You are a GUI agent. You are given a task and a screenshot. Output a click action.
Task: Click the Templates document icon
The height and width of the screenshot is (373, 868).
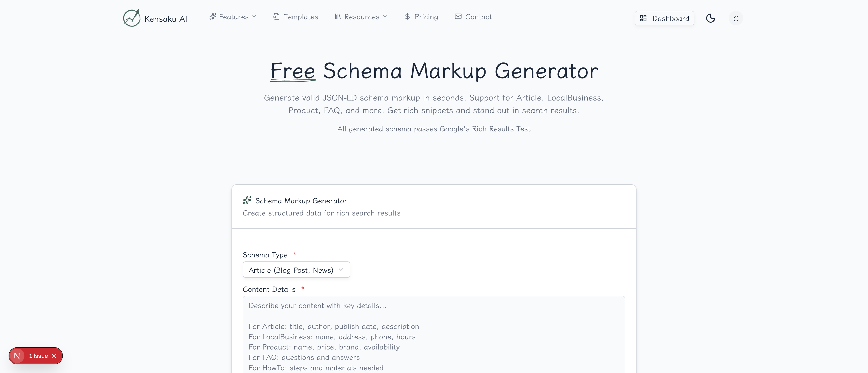pyautogui.click(x=276, y=17)
